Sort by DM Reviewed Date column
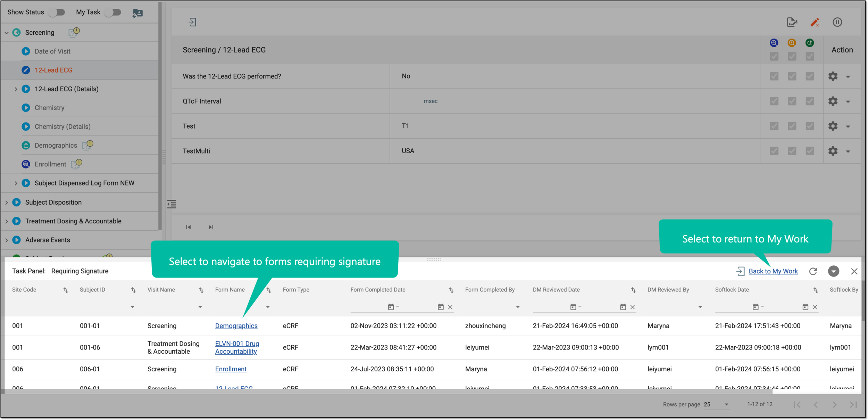Screen dimensions: 868x420 coord(633,290)
